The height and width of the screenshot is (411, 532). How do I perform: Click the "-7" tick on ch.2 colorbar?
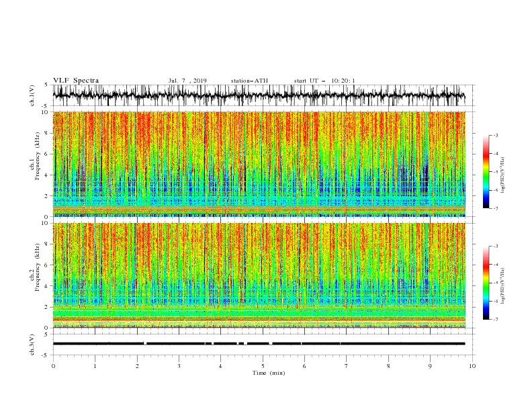tap(496, 320)
